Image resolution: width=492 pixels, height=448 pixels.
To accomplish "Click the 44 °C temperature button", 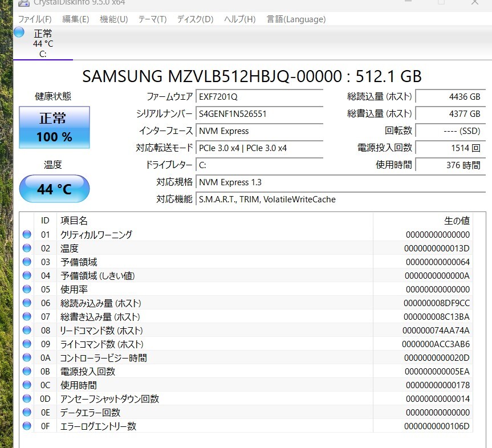I will [54, 189].
